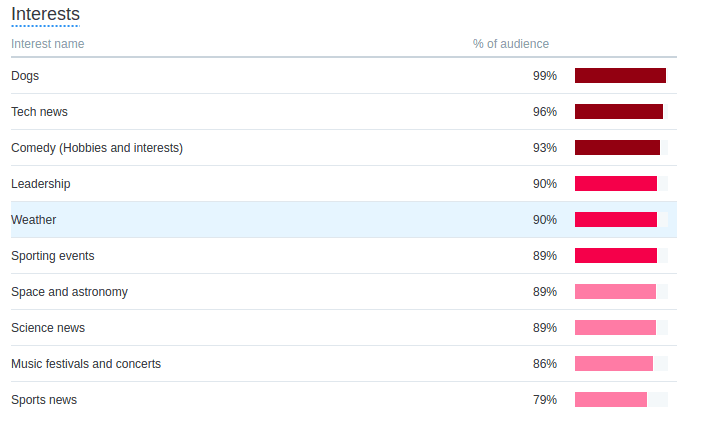Click the 79% value for Sports news
Image resolution: width=703 pixels, height=428 pixels.
tap(545, 400)
